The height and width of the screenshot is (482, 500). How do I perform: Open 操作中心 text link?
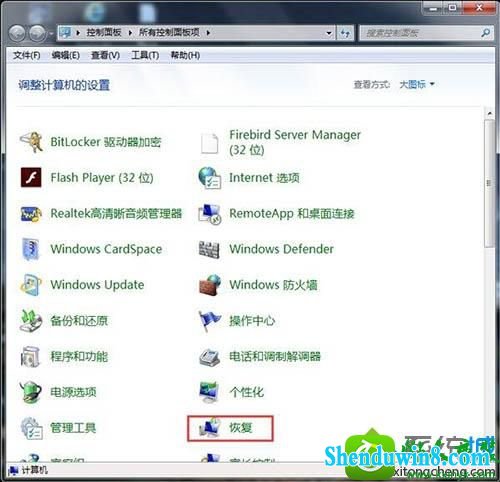click(252, 321)
